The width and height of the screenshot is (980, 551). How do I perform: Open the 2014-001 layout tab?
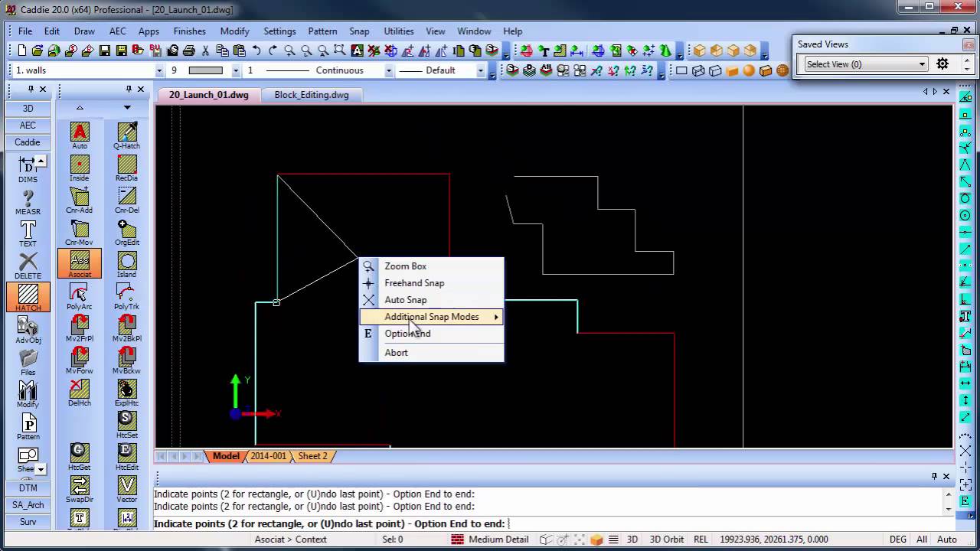pos(268,456)
